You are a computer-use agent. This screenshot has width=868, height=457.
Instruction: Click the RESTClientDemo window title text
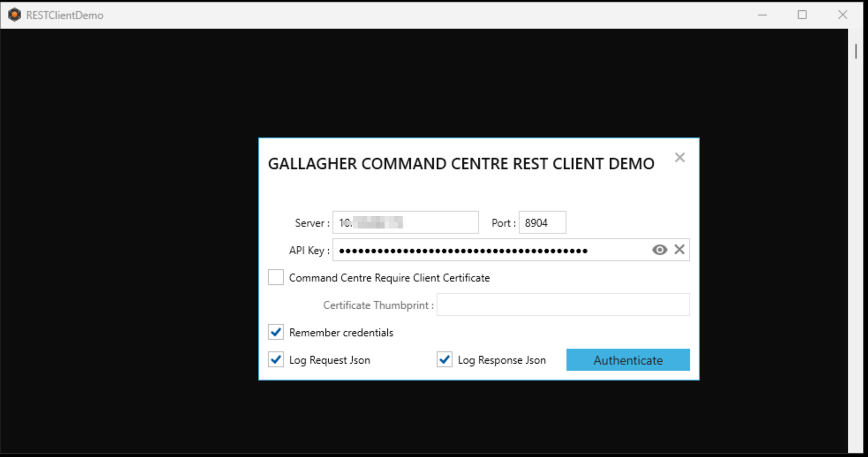click(64, 15)
